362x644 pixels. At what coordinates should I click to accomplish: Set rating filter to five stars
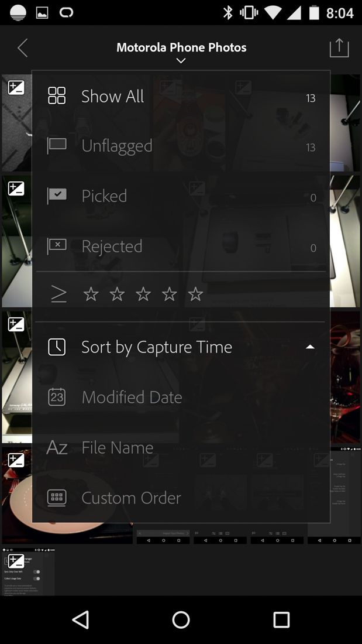(195, 294)
